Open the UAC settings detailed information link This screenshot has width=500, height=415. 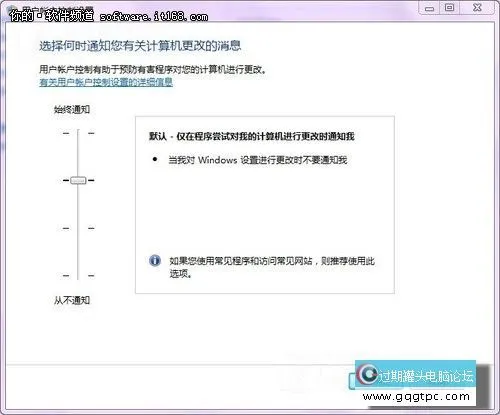tap(106, 82)
